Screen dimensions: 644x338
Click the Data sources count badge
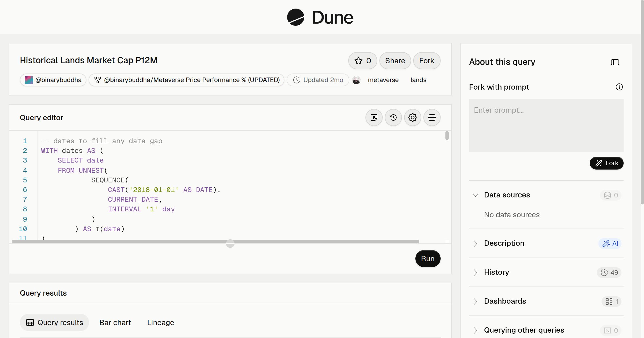click(611, 195)
